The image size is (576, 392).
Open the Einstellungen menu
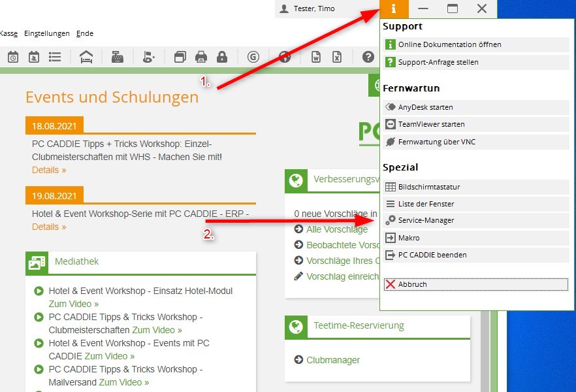click(x=46, y=33)
